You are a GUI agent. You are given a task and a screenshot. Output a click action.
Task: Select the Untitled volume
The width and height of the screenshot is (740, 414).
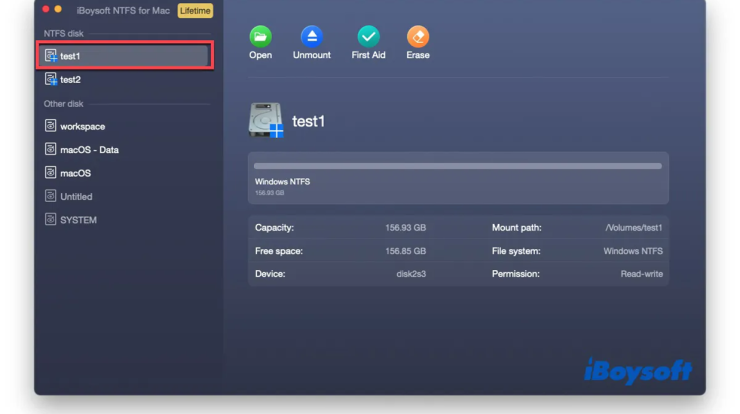125,196
